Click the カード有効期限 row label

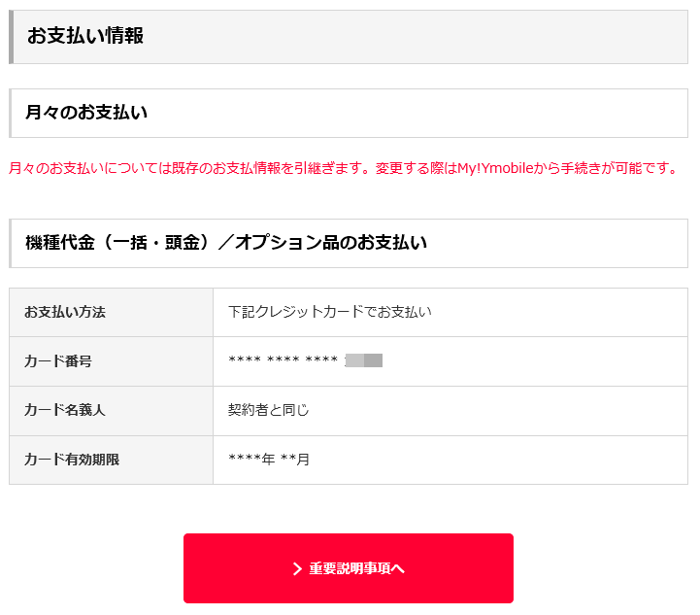pyautogui.click(x=72, y=460)
